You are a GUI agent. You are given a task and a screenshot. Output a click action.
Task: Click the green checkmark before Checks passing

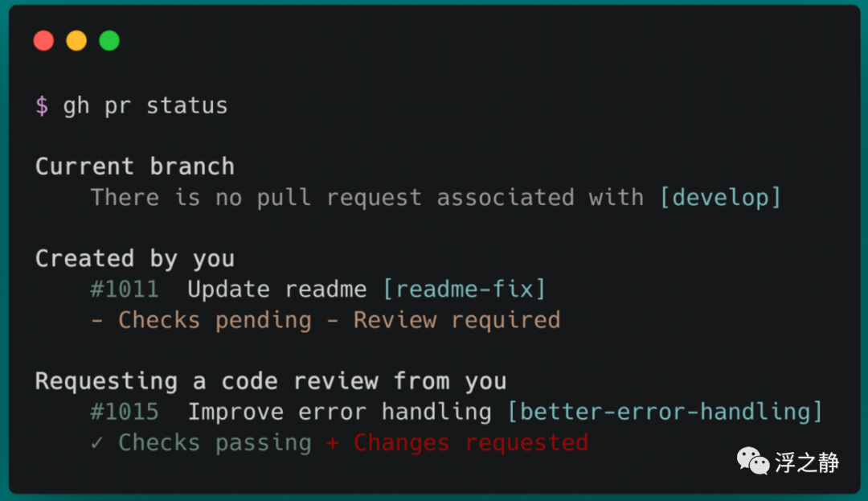tap(97, 443)
